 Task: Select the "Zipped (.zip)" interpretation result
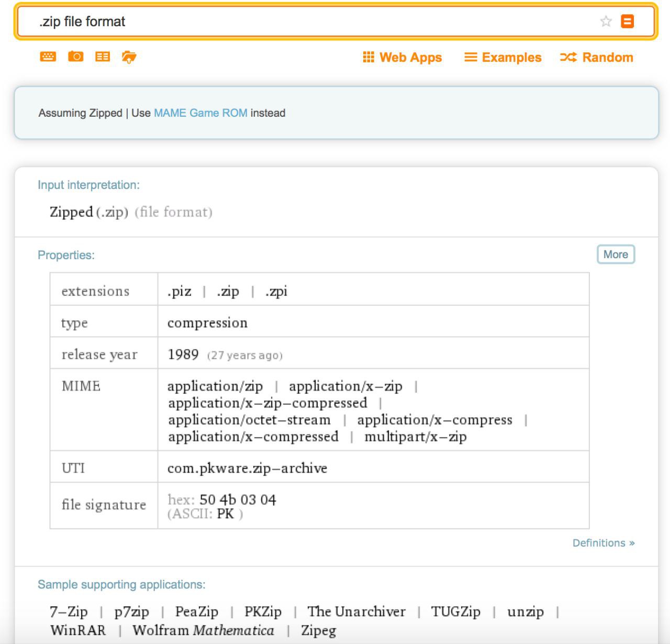pos(89,212)
